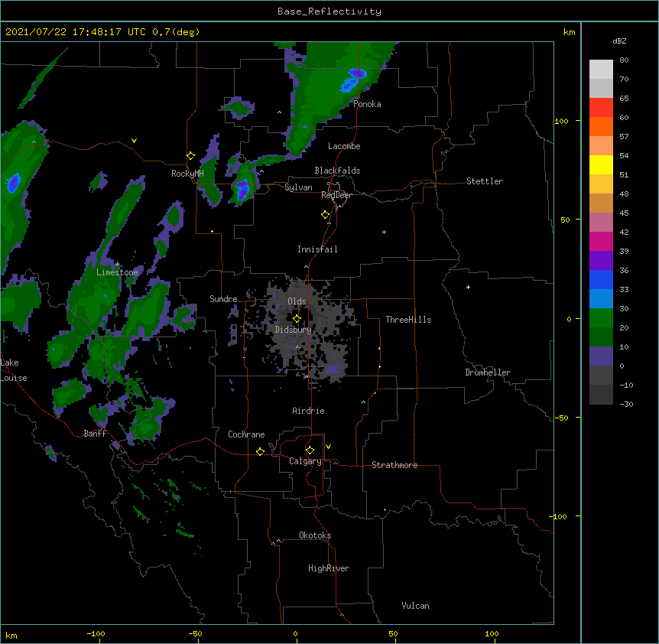Select the RockyMH label
The image size is (659, 644).
click(x=187, y=174)
